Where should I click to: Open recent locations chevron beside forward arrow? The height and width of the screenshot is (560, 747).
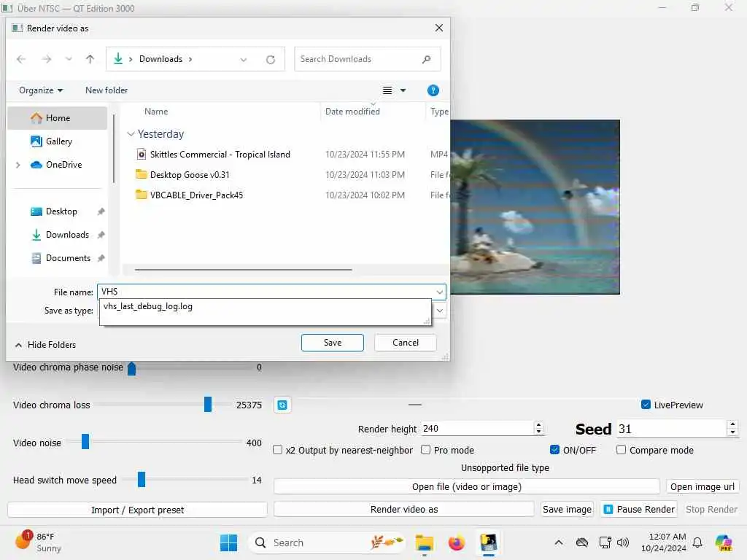[69, 59]
